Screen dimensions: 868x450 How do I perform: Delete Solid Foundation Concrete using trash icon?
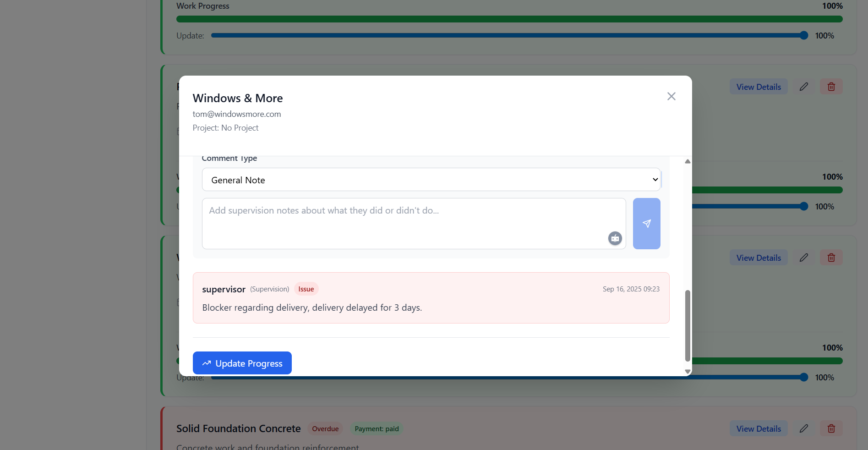coord(831,428)
